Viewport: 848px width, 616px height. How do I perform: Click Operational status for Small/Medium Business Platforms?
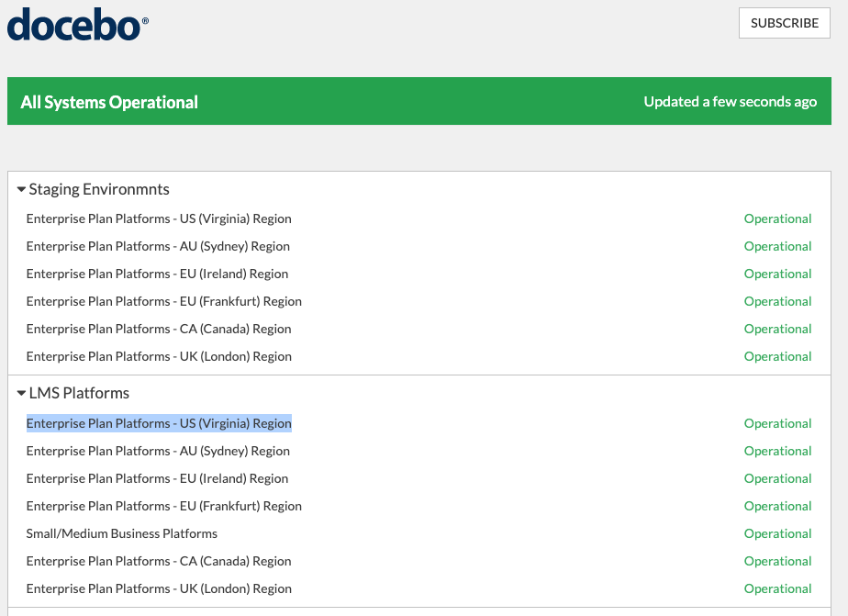pos(777,533)
